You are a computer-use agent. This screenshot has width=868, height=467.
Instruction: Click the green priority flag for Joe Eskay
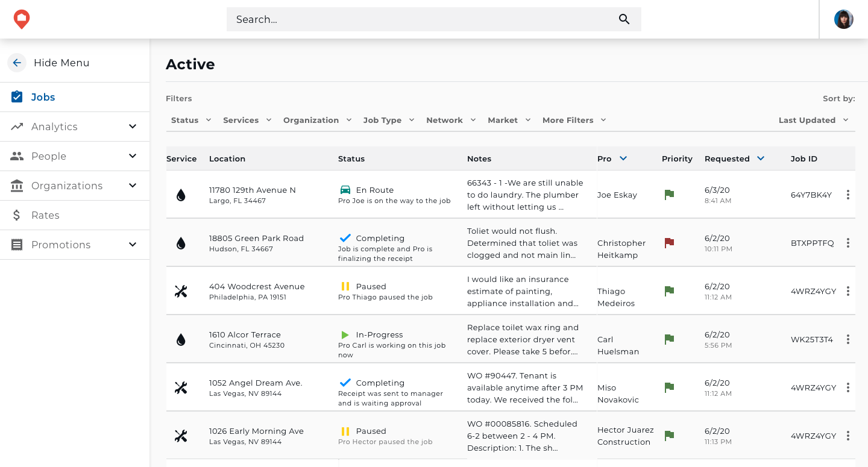pyautogui.click(x=669, y=195)
